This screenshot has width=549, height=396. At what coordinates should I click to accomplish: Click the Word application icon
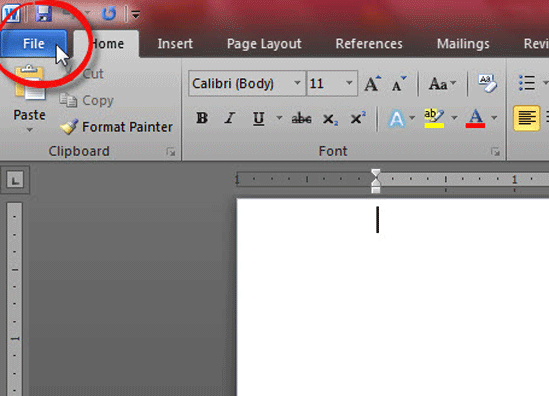tap(11, 13)
